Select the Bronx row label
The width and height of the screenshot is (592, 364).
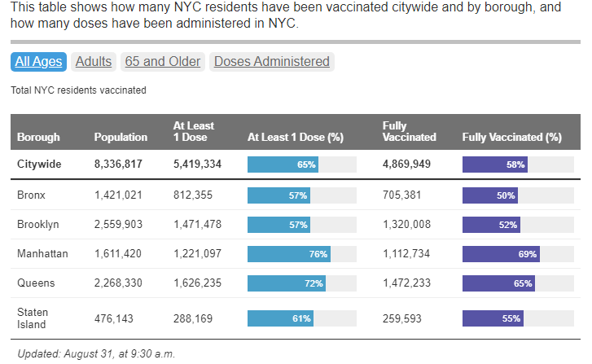[31, 195]
